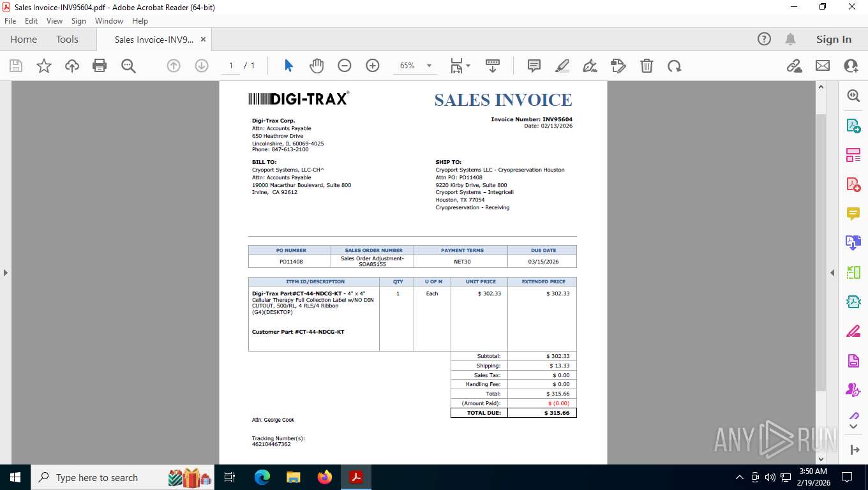
Task: Open the Combine Files tool in side panel
Action: 853,242
